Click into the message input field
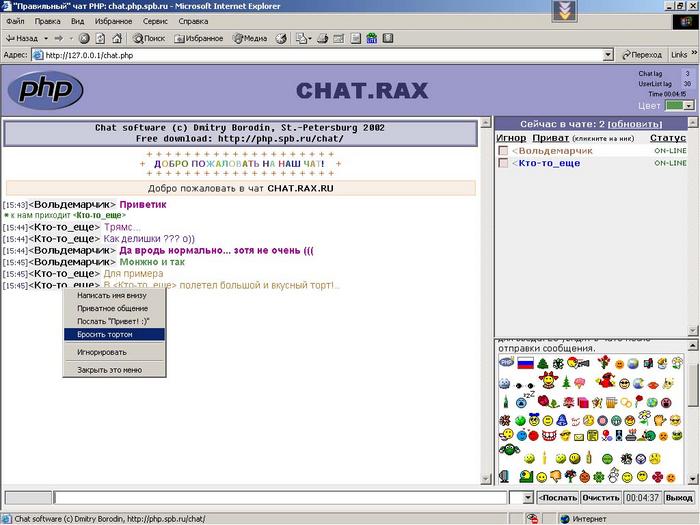700x525 pixels. [280, 497]
